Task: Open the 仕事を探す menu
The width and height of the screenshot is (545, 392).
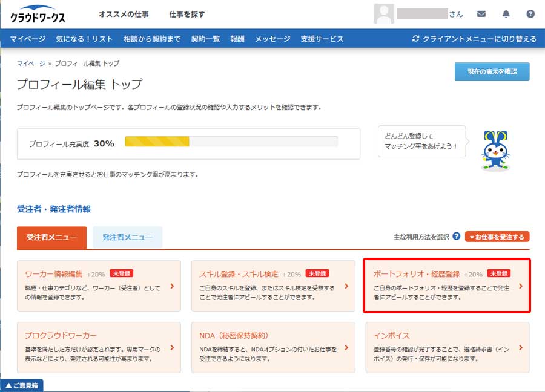Action: pos(187,13)
